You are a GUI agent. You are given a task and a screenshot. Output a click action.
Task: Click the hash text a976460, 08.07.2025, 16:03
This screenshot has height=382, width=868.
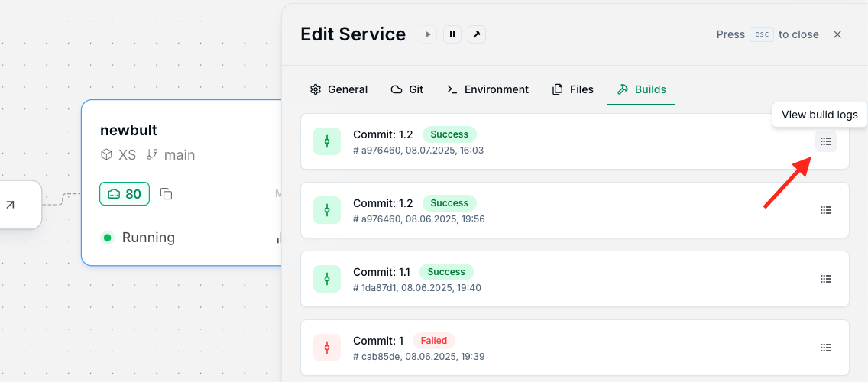pyautogui.click(x=419, y=150)
